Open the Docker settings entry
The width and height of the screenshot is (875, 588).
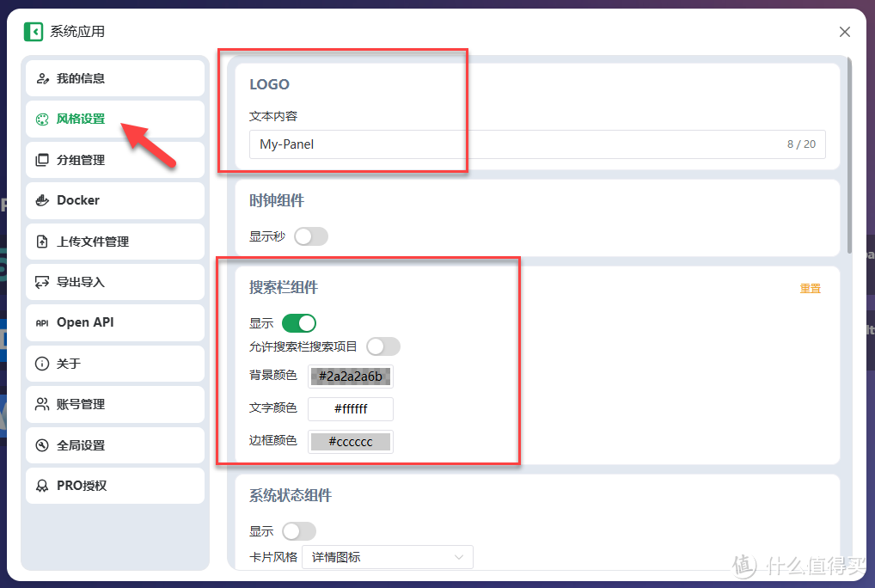pyautogui.click(x=115, y=200)
